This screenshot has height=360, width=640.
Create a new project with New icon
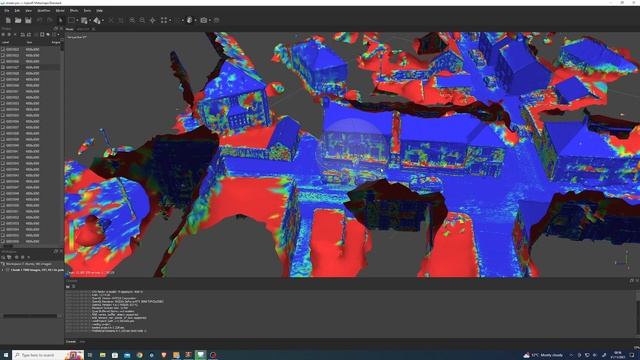[8, 20]
